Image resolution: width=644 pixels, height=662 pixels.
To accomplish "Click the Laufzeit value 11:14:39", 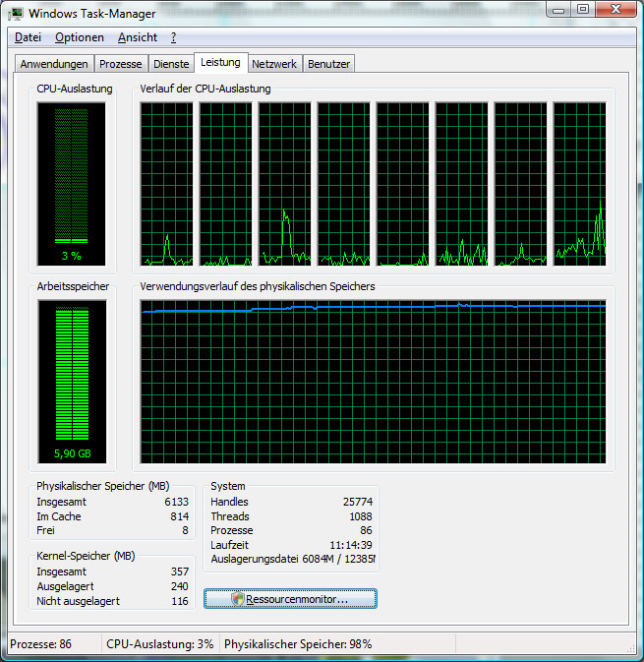I will (x=351, y=545).
